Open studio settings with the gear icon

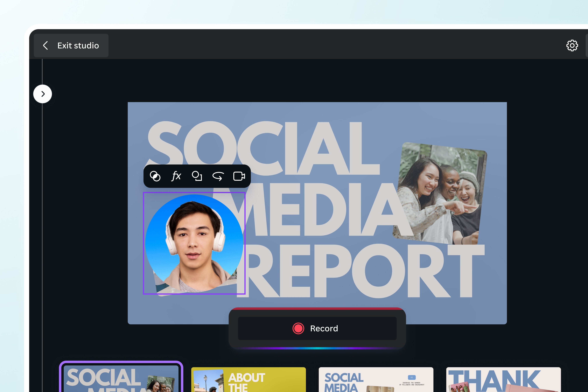(x=572, y=45)
